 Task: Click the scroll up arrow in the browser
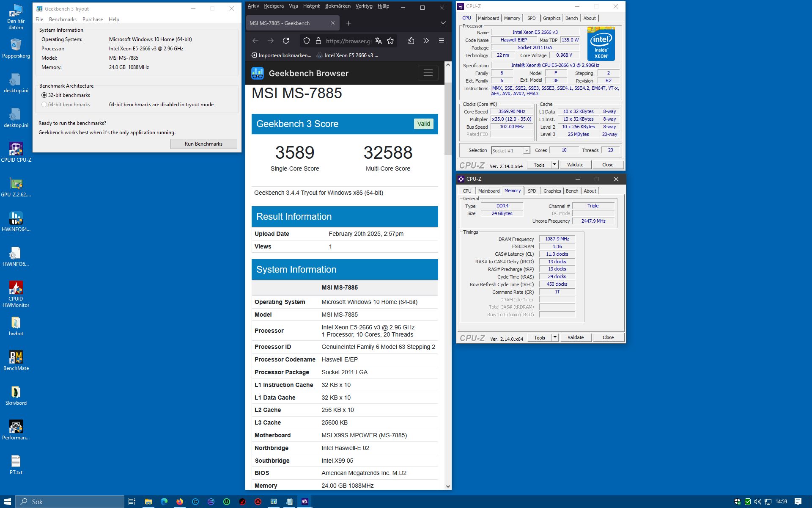pos(448,65)
